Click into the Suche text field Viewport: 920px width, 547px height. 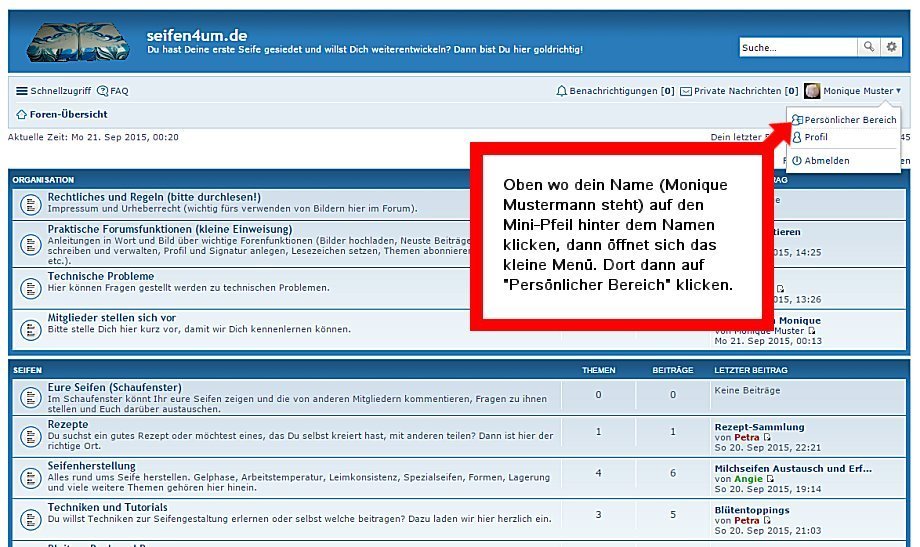(798, 47)
